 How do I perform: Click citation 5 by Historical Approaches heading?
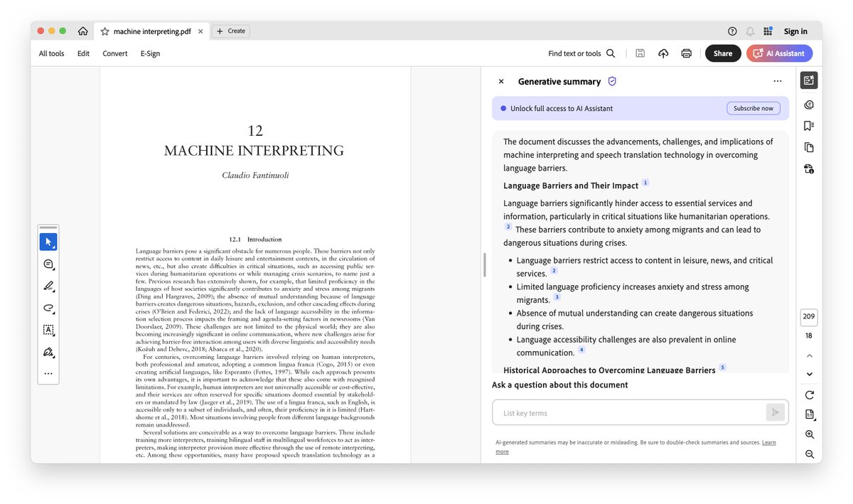coord(723,368)
